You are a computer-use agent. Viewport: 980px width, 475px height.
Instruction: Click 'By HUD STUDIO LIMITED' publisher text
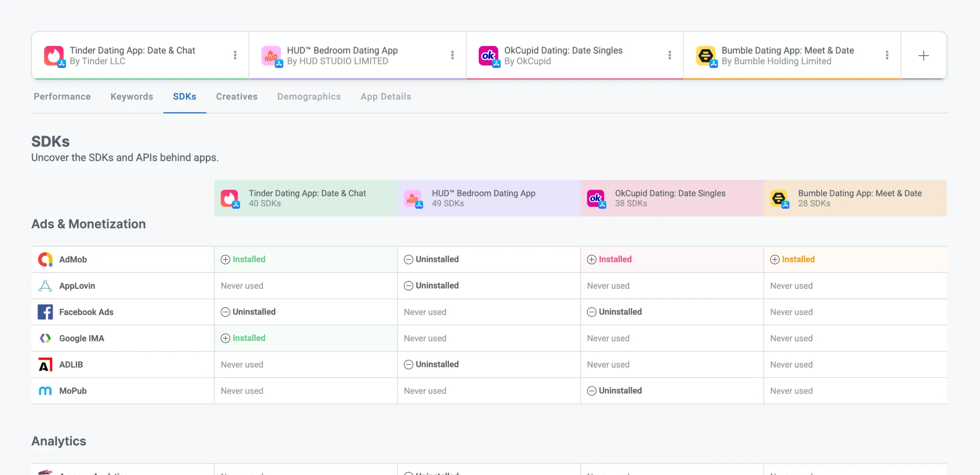[337, 61]
